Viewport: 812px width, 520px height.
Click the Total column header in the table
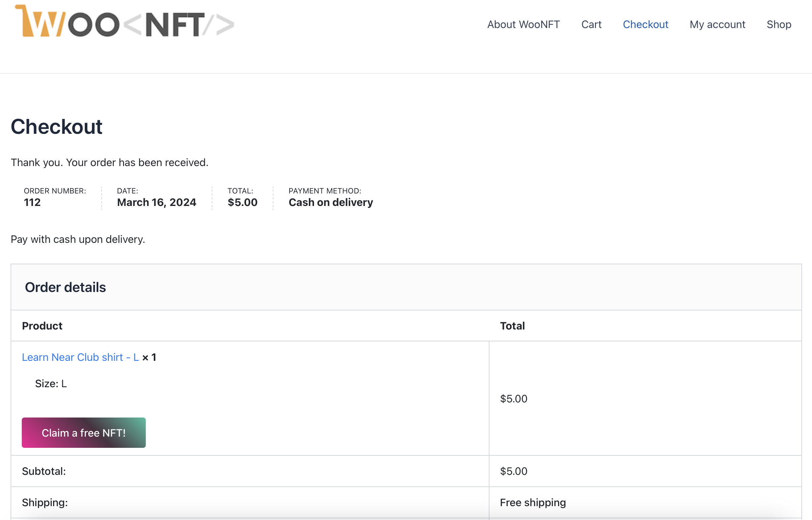[x=512, y=326]
